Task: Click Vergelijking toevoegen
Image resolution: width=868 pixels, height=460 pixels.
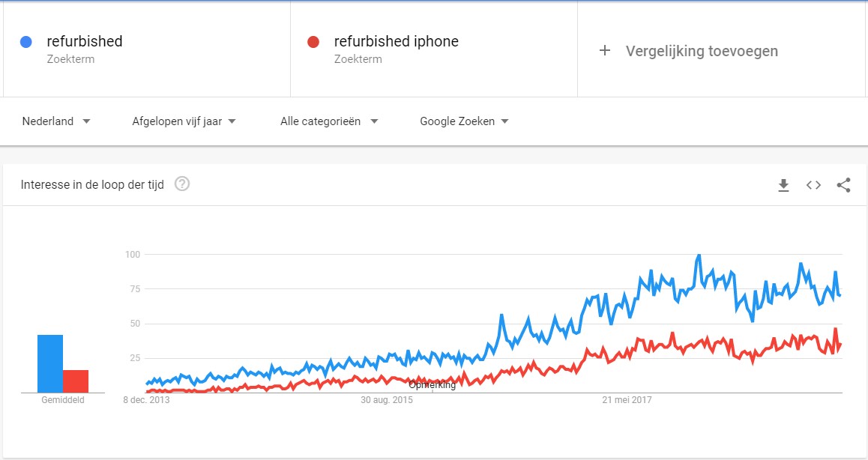Action: point(702,51)
